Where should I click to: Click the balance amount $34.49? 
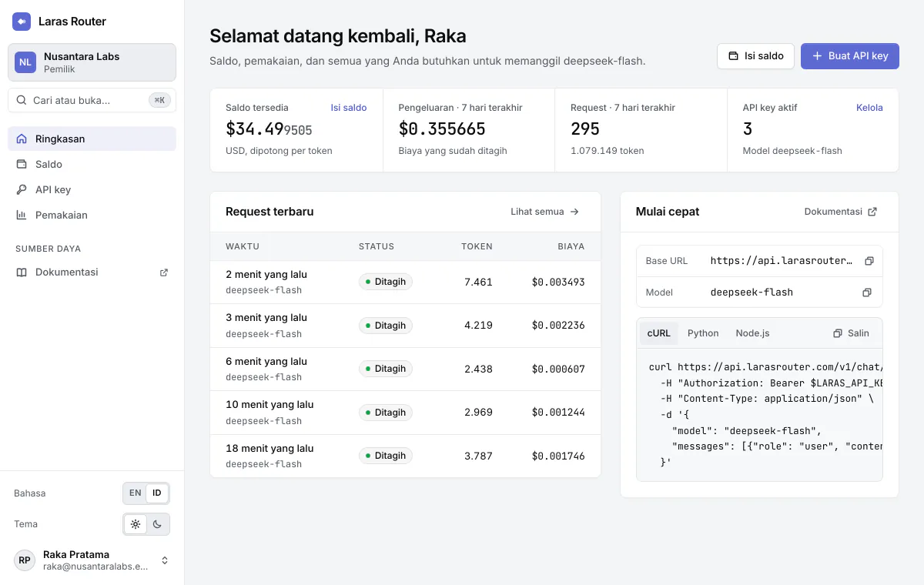(269, 129)
